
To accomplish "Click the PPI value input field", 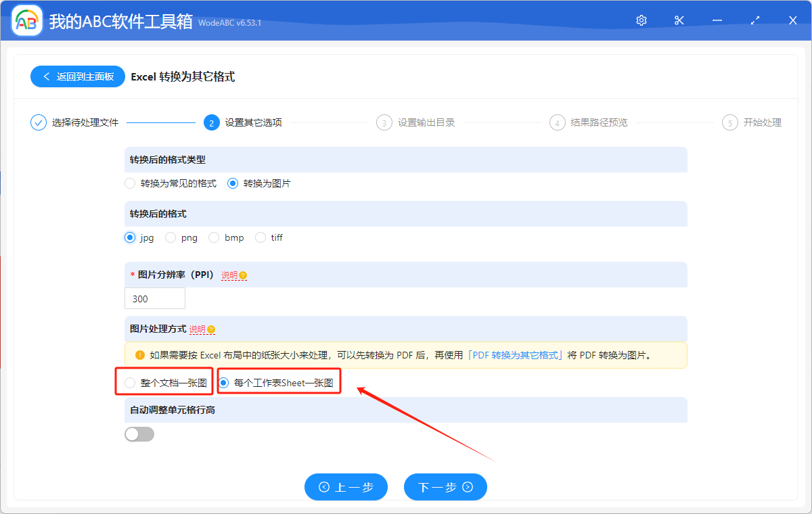I will (154, 298).
